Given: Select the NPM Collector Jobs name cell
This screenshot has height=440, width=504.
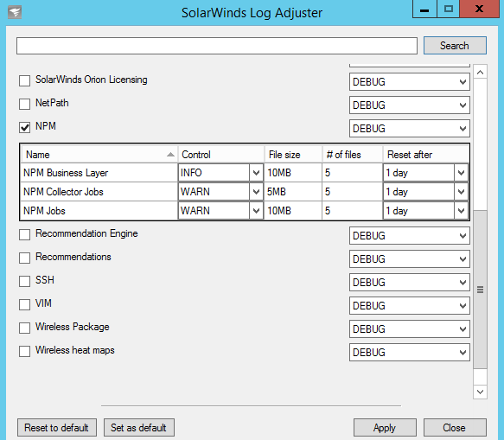Looking at the screenshot, I should 99,192.
